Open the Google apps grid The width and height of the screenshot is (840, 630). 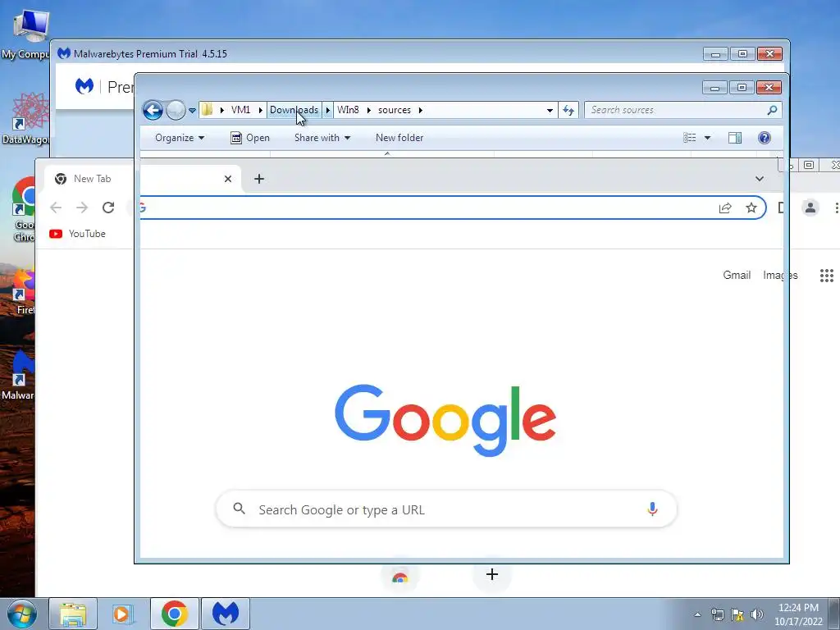[827, 276]
